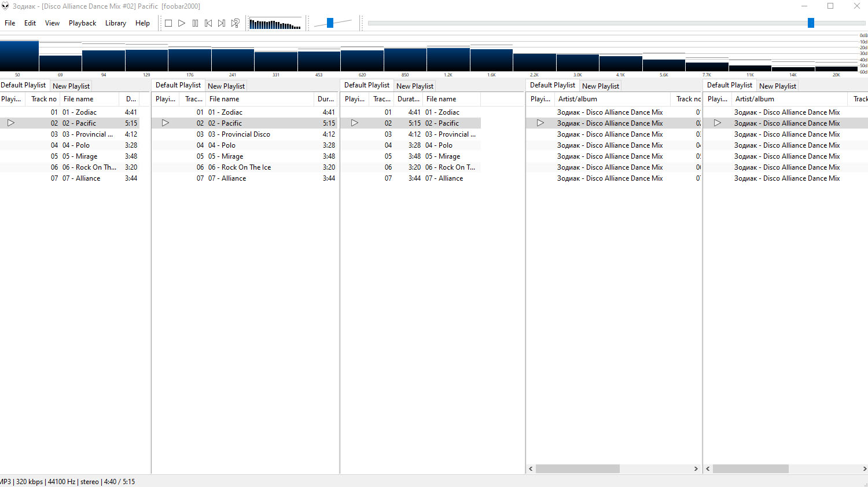The image size is (868, 487).
Task: Click the Stop playback button
Action: pos(168,23)
